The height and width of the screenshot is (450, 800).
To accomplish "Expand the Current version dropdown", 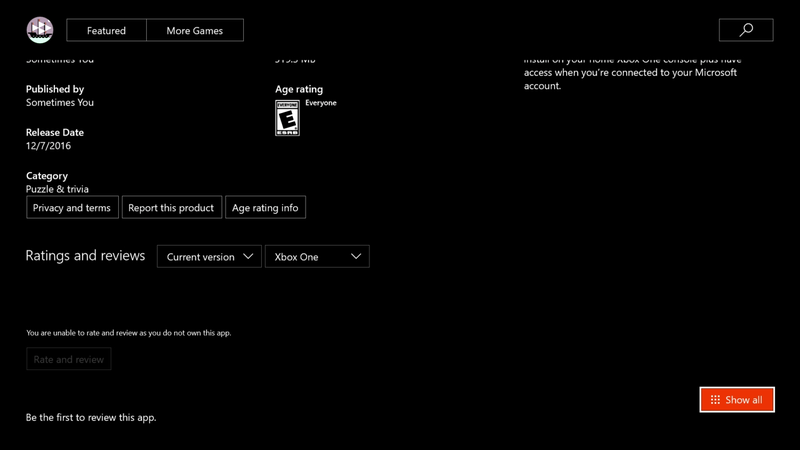I will [209, 257].
